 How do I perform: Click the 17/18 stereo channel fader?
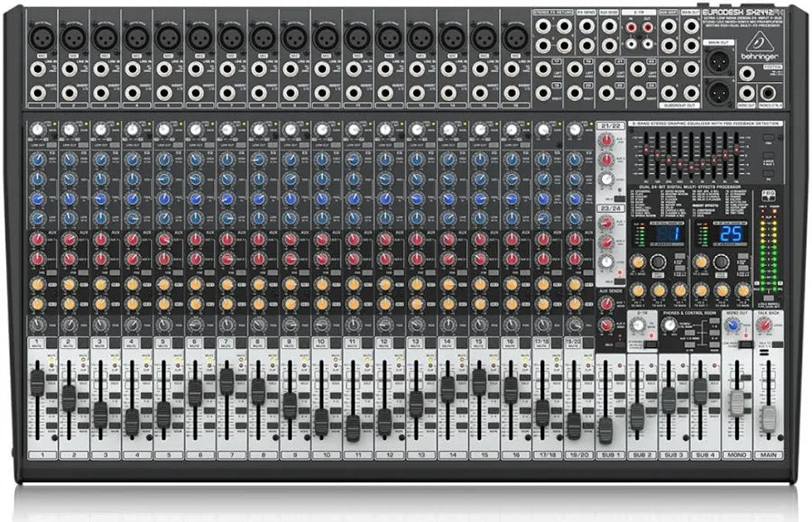(542, 412)
